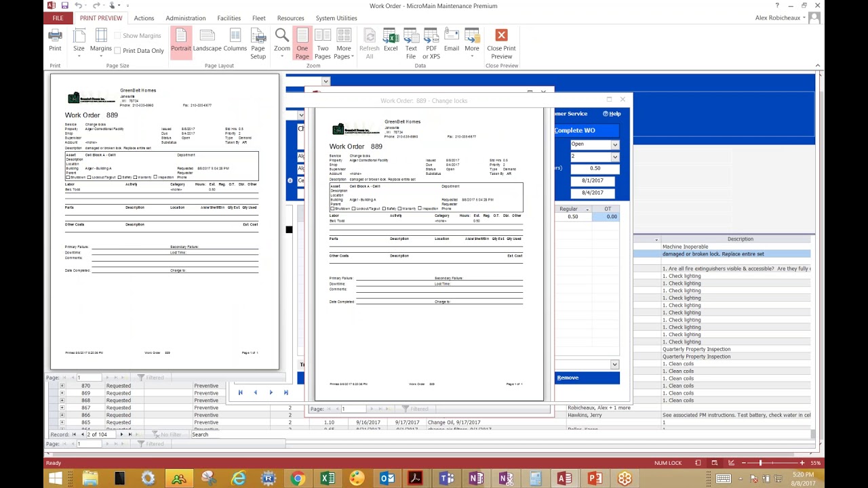
Task: Click the hours field showing 0.50
Action: (x=595, y=168)
